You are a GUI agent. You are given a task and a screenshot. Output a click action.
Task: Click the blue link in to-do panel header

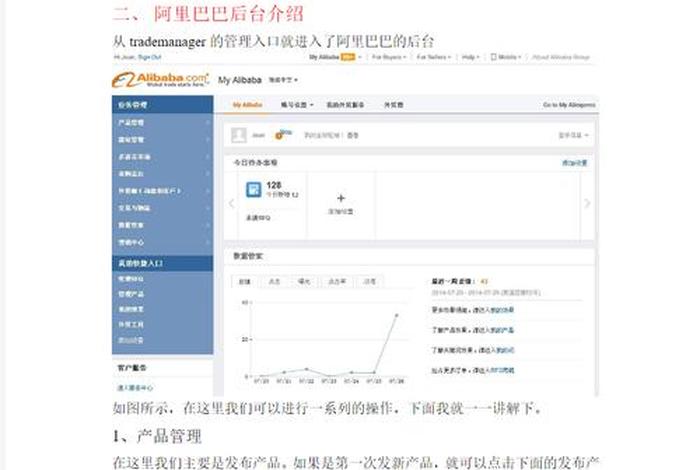tap(575, 163)
